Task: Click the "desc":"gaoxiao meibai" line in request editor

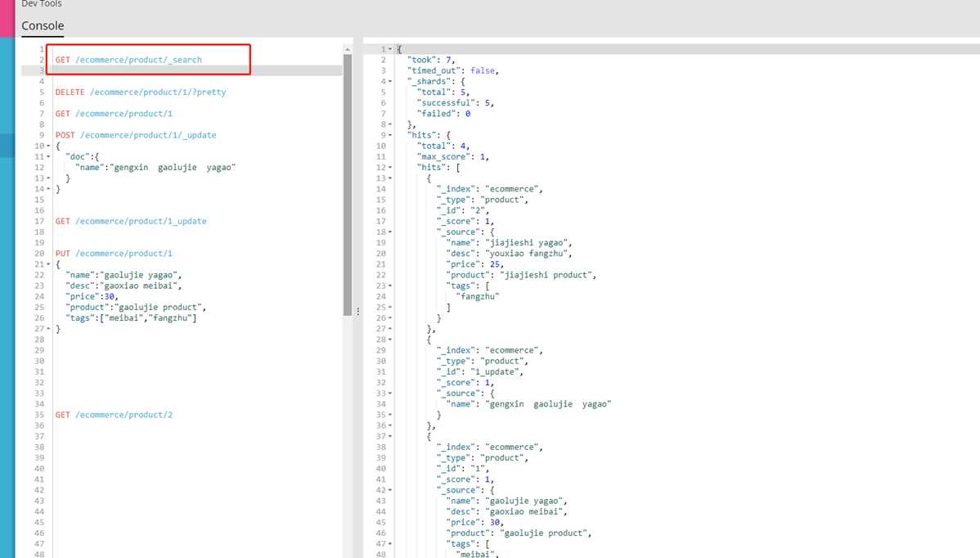Action: pyautogui.click(x=124, y=286)
